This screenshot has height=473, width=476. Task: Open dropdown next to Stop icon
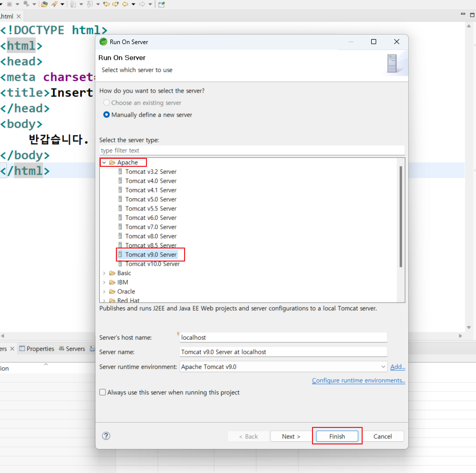click(x=17, y=4)
